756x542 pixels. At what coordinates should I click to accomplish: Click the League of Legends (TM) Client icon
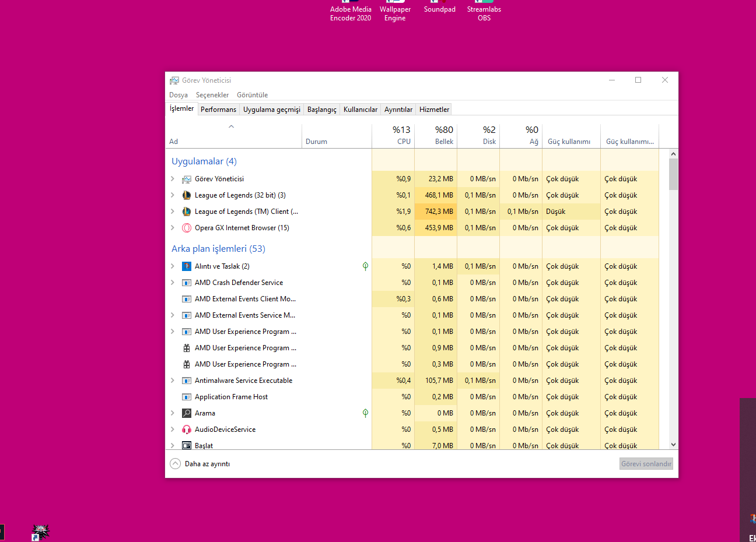click(187, 212)
